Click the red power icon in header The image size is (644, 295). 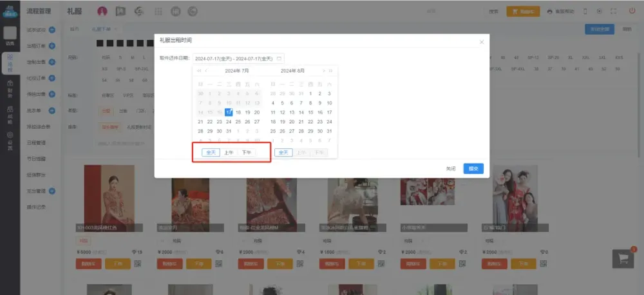pyautogui.click(x=632, y=11)
